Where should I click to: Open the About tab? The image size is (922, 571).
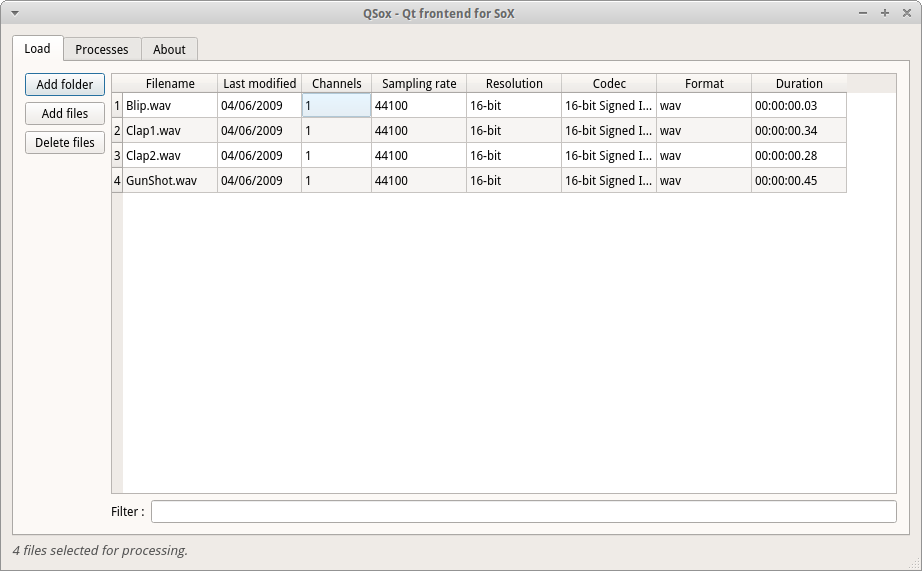[x=169, y=49]
